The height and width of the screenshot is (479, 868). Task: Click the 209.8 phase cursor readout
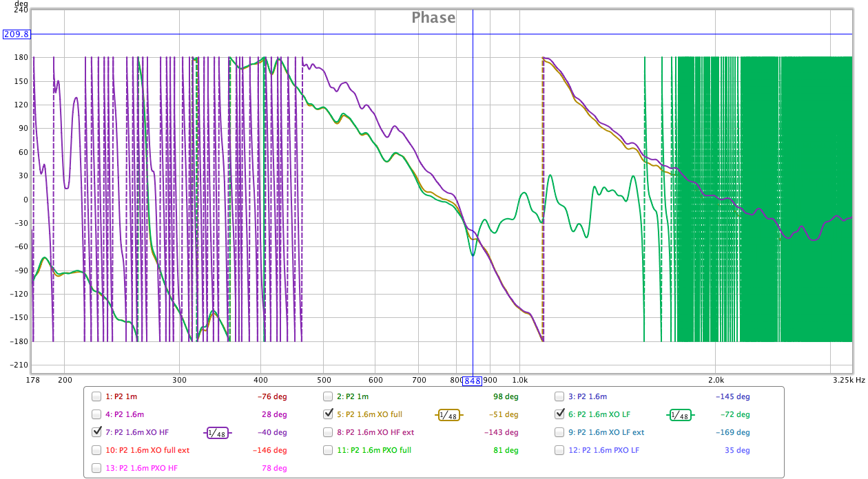click(17, 34)
